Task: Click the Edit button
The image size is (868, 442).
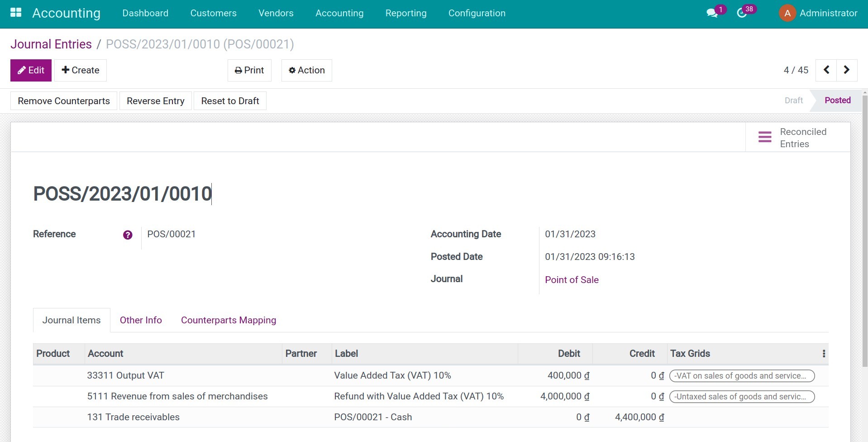Action: point(31,70)
